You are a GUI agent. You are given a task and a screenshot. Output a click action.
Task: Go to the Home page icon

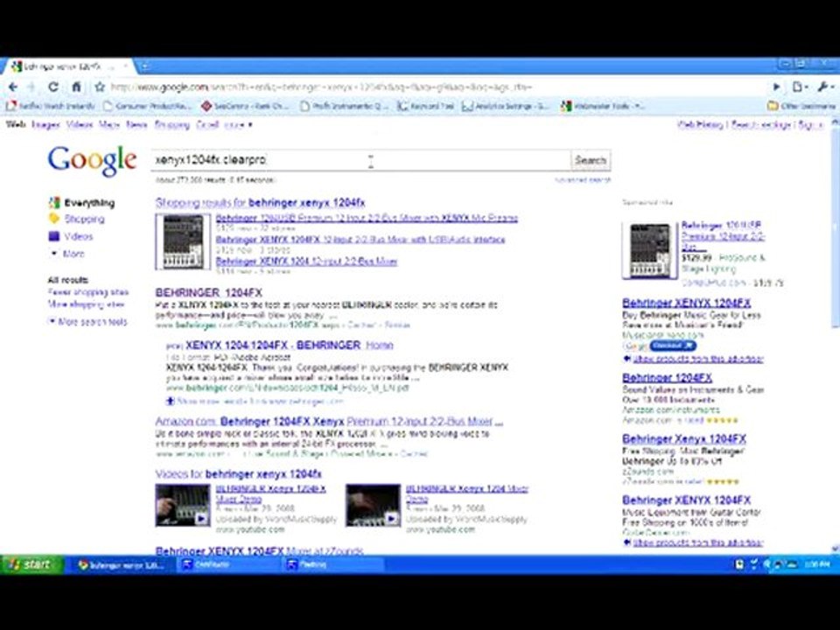[77, 87]
